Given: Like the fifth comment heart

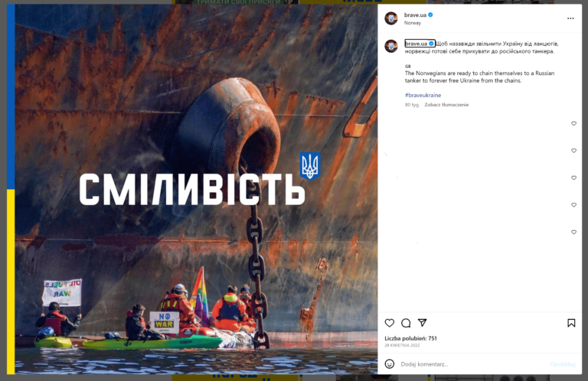Looking at the screenshot, I should pos(573,233).
